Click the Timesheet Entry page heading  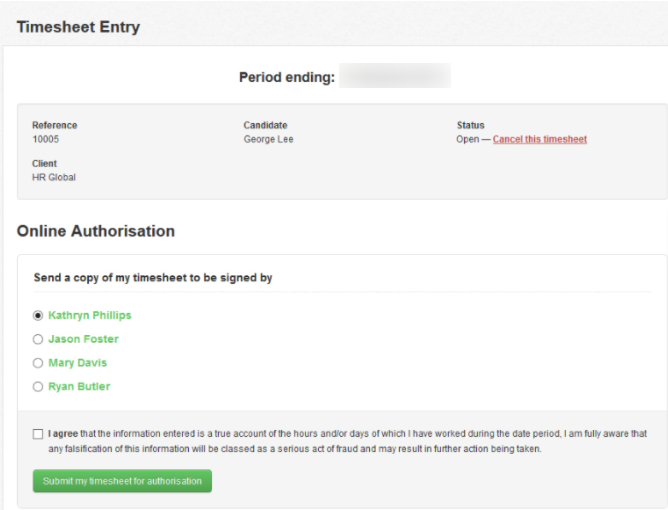pyautogui.click(x=78, y=27)
